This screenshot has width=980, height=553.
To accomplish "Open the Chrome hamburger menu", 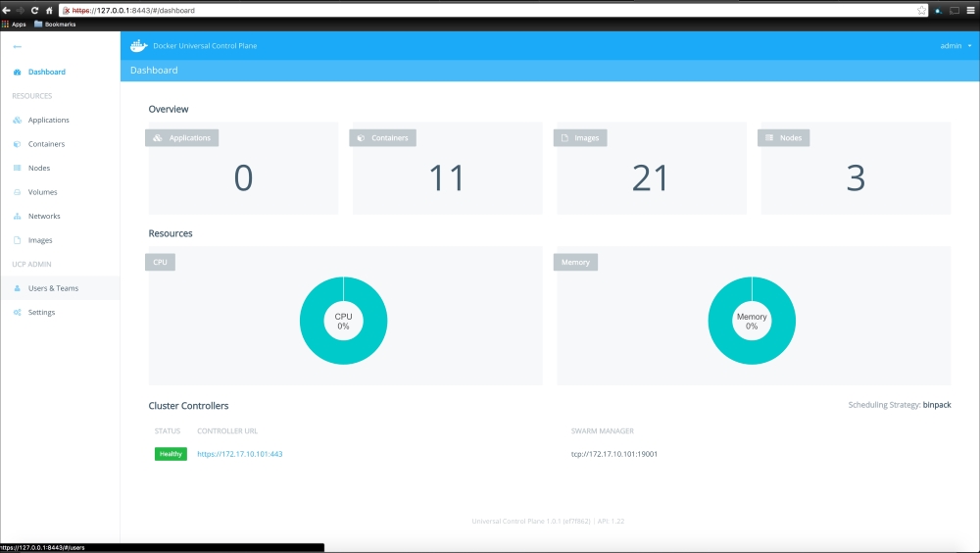I will pyautogui.click(x=969, y=10).
